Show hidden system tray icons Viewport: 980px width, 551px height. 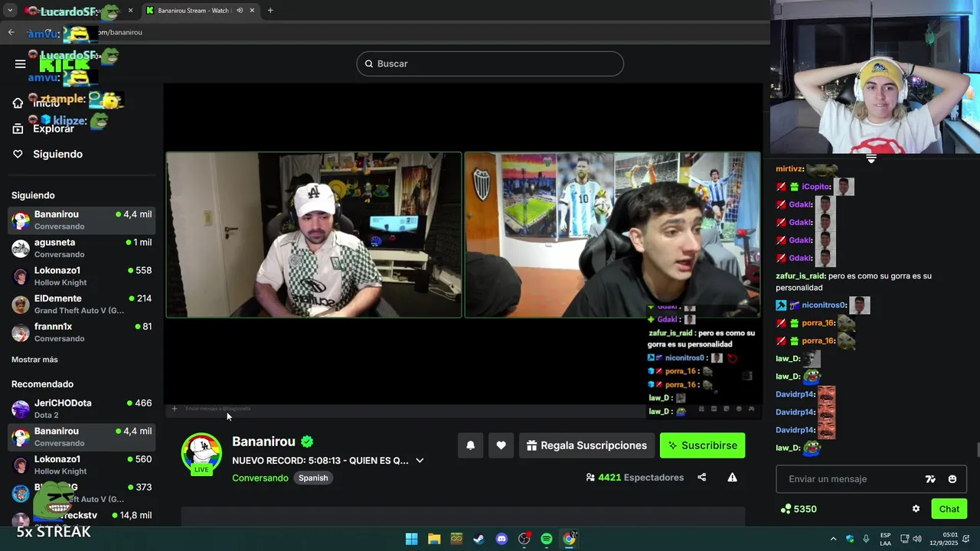click(833, 539)
